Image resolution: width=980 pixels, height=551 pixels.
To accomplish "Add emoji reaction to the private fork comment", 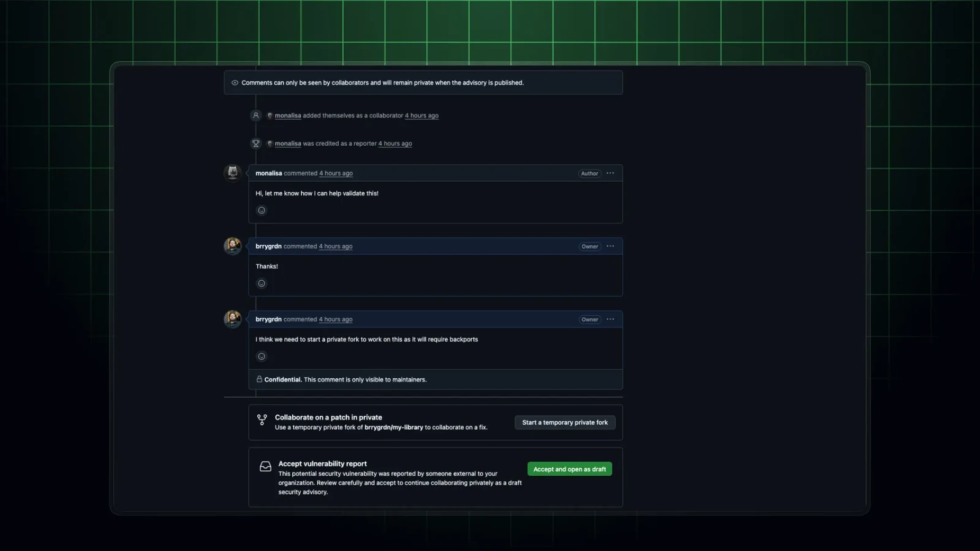I will pyautogui.click(x=262, y=356).
